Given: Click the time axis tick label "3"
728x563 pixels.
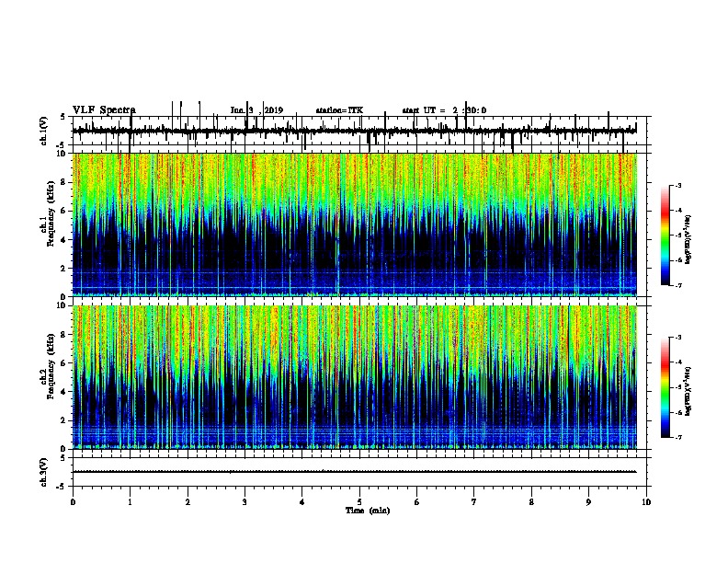Looking at the screenshot, I should [x=245, y=501].
